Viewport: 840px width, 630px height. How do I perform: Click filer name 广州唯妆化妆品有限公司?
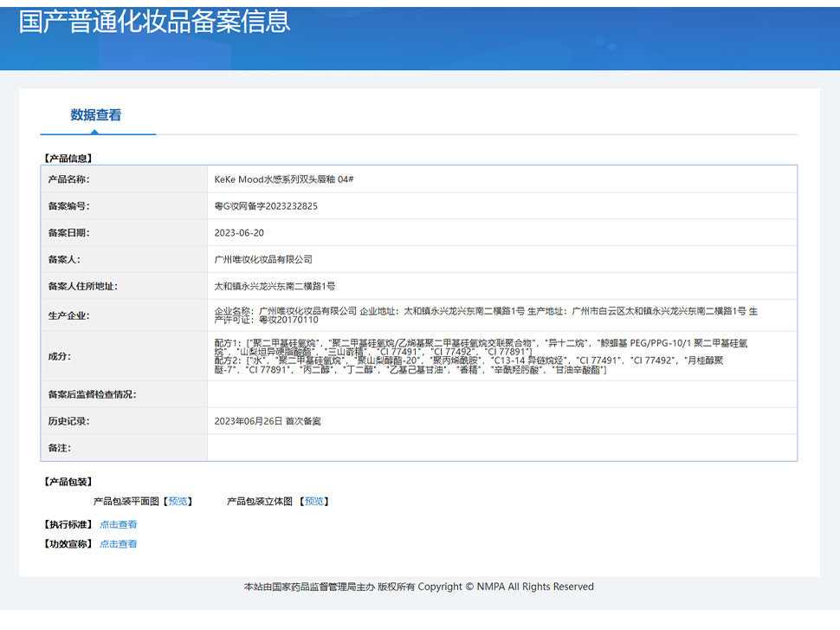point(263,259)
